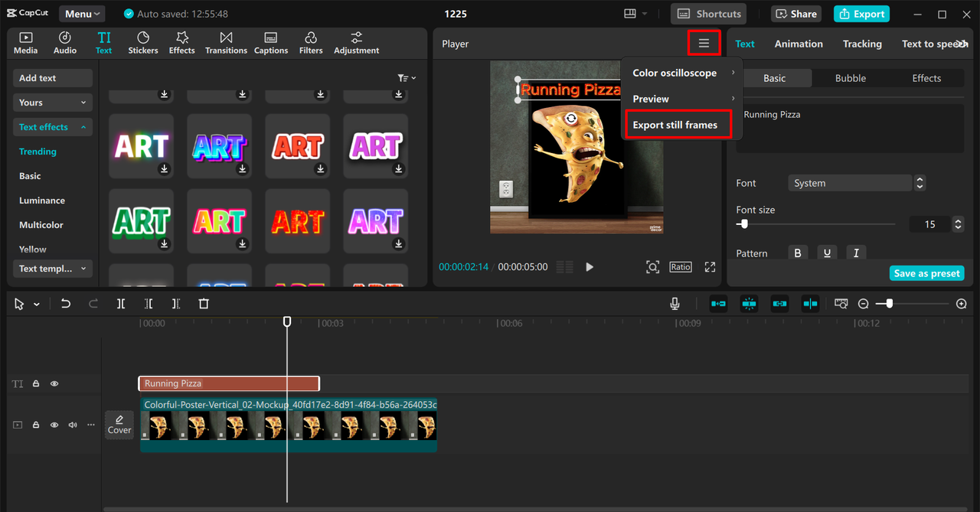Open the Captions panel
This screenshot has width=980, height=512.
click(x=271, y=43)
